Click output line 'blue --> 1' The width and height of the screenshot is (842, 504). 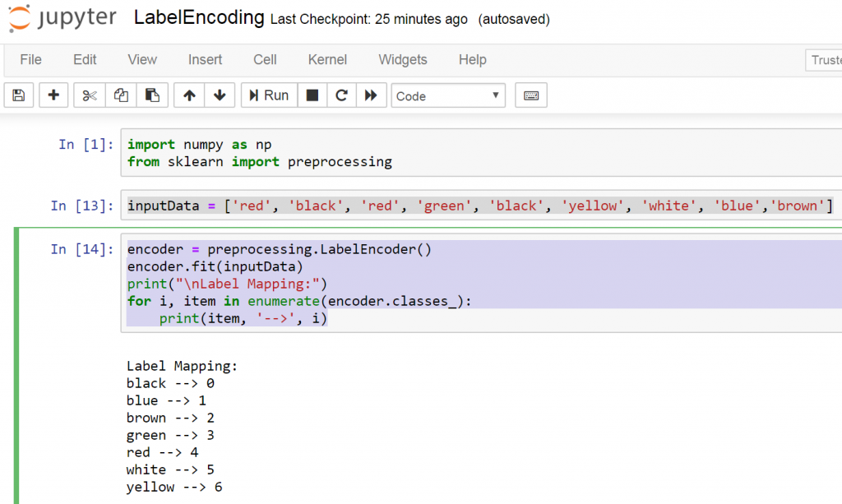[166, 400]
